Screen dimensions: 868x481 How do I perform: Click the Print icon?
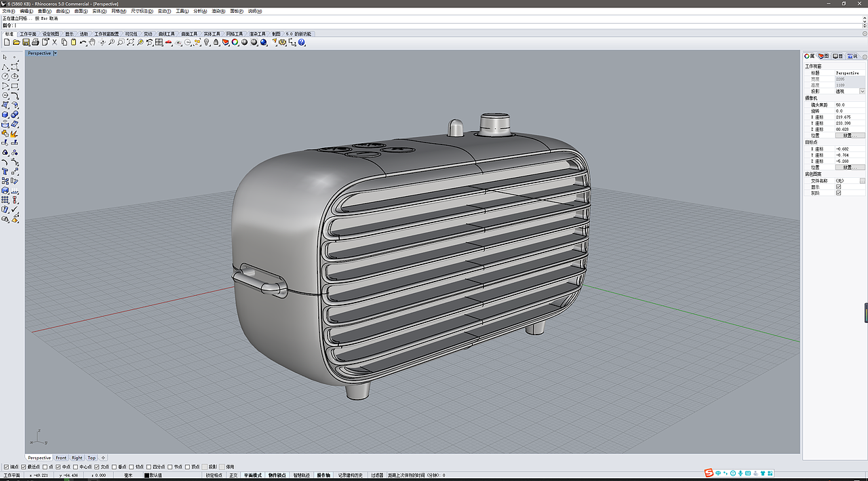point(35,42)
